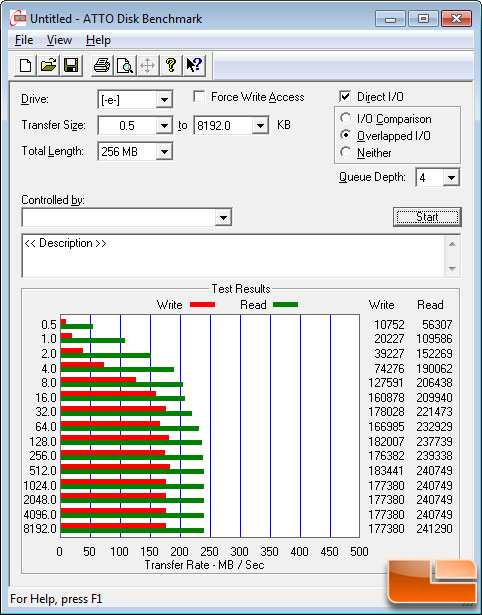Click the Read value 239338
Viewport: 482px width, 615px height.
coord(434,455)
